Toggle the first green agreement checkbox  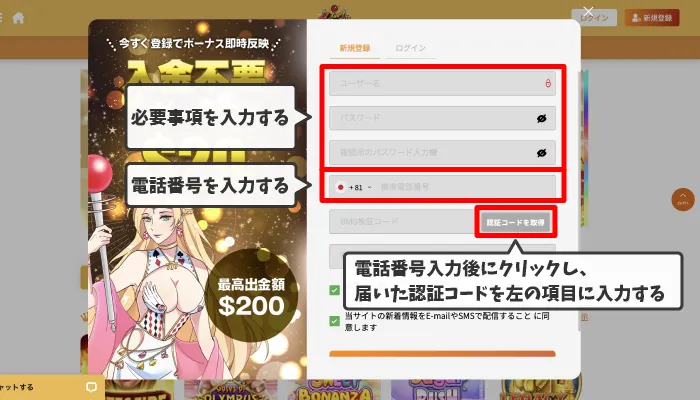pyautogui.click(x=334, y=290)
